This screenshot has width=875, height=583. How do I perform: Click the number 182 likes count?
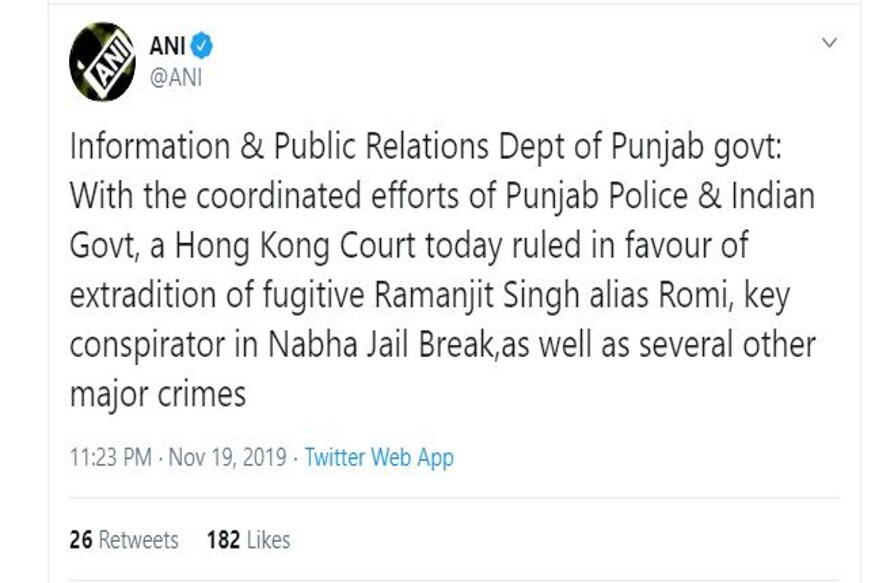click(223, 540)
